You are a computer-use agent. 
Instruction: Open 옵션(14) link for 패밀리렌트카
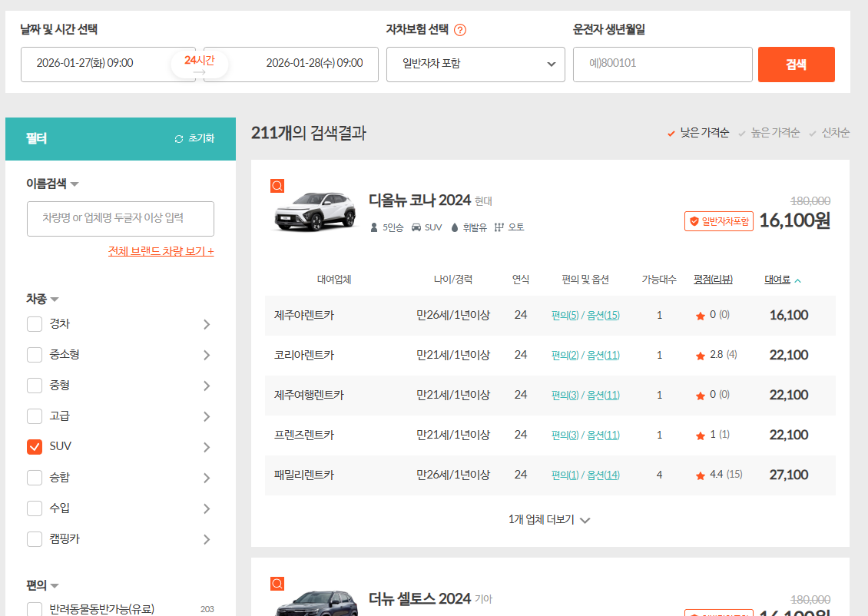point(603,475)
